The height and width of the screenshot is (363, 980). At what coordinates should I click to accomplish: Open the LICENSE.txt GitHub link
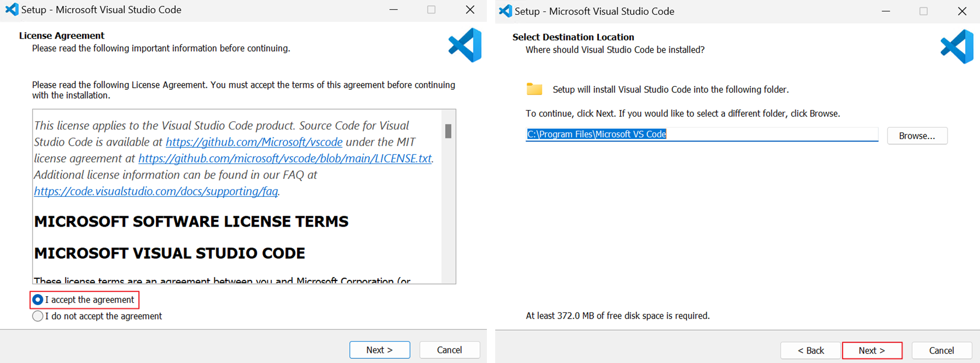click(285, 158)
